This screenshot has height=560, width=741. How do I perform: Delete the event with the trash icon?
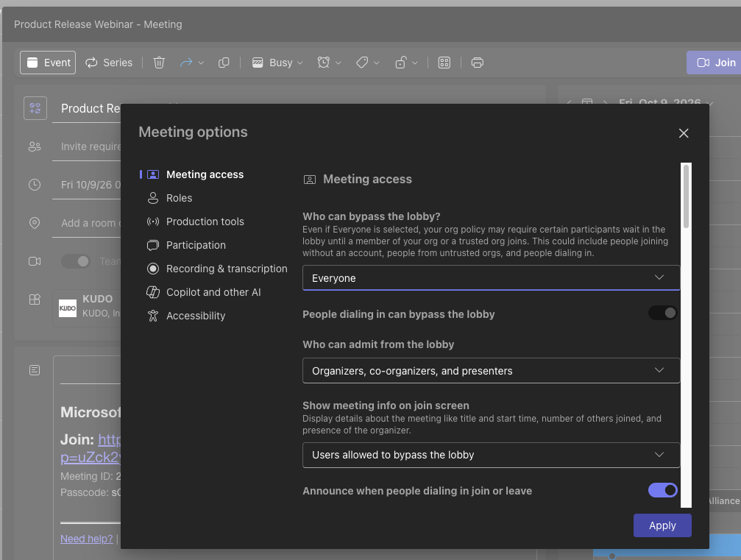[159, 63]
